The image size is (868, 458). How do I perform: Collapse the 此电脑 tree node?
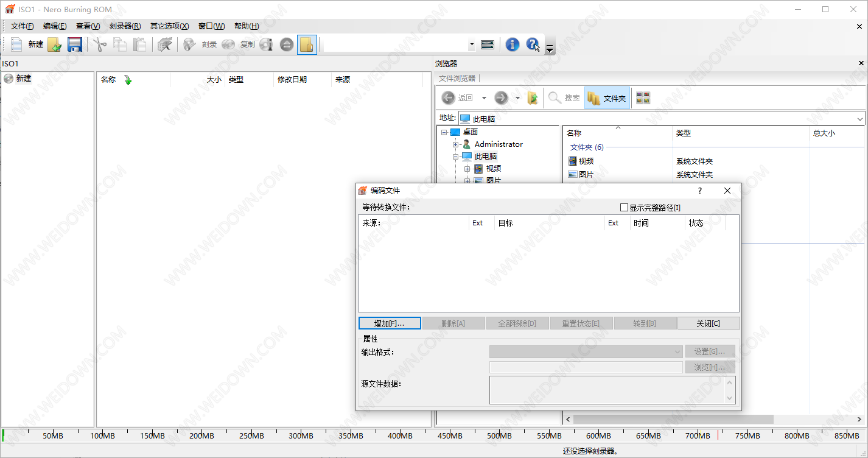[x=455, y=157]
